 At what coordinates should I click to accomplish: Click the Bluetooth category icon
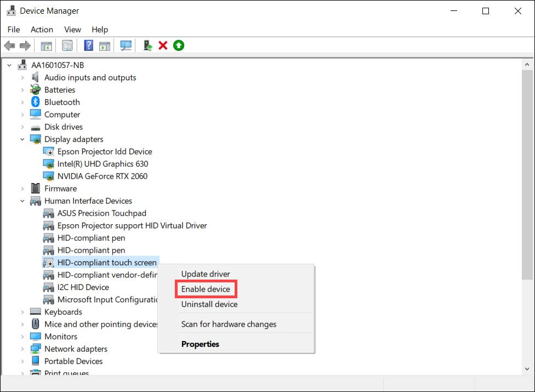pos(36,102)
